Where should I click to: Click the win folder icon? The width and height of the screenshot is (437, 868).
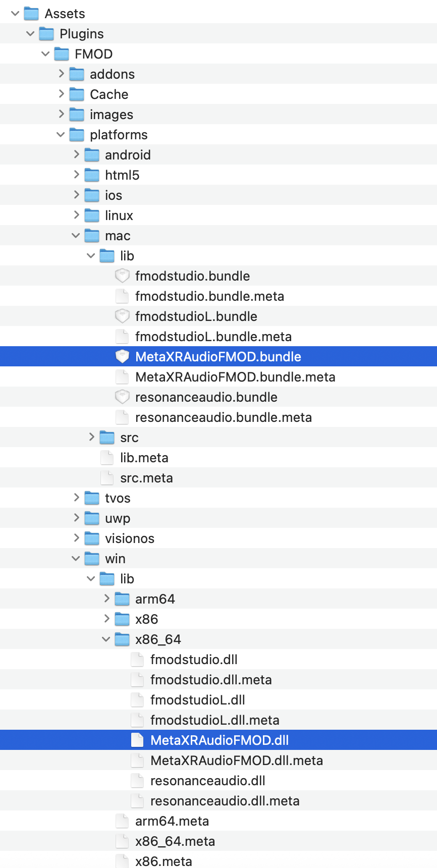point(92,558)
